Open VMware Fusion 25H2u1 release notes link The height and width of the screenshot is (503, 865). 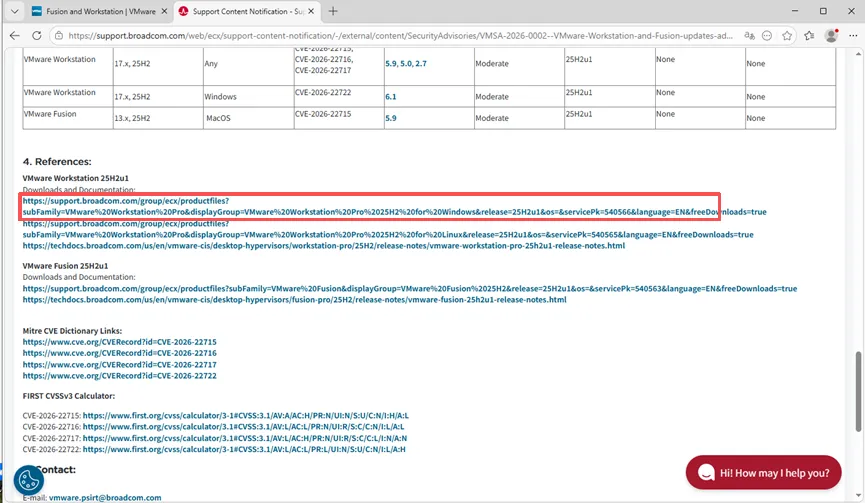click(x=295, y=299)
